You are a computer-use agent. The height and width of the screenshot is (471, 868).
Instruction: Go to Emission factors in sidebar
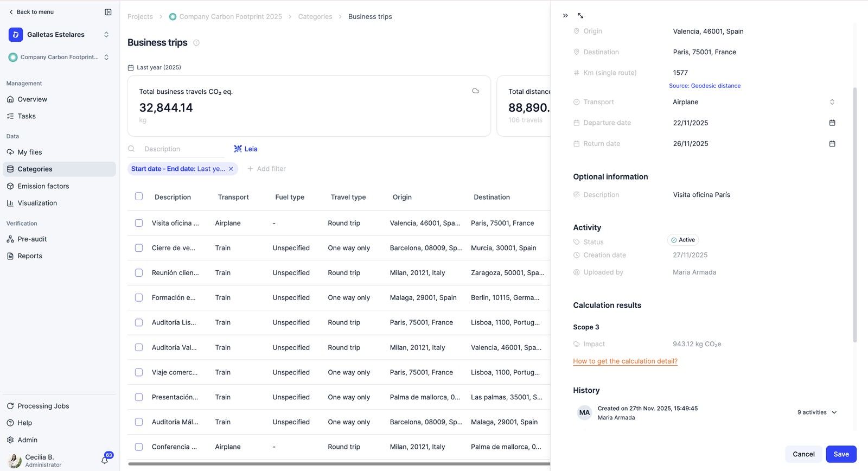pyautogui.click(x=43, y=186)
